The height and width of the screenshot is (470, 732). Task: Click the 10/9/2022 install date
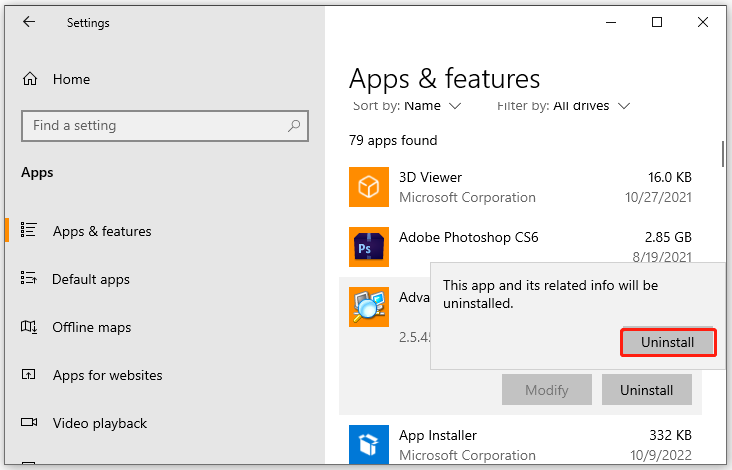pyautogui.click(x=661, y=455)
